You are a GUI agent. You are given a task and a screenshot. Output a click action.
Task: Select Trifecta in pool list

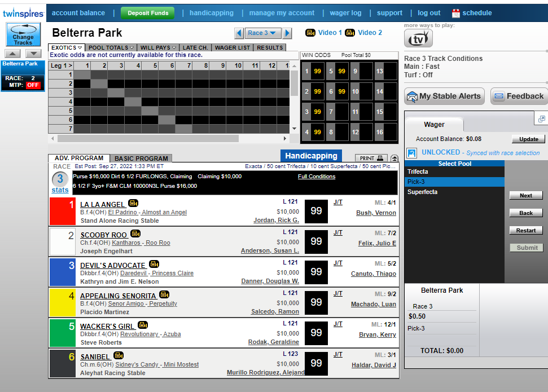[454, 171]
